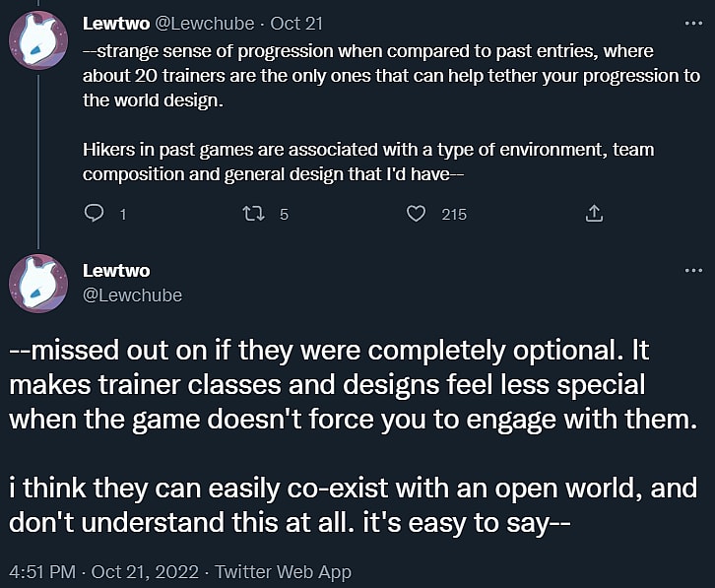This screenshot has width=715, height=588.
Task: Retweet the first tweet in thread
Action: click(x=253, y=213)
